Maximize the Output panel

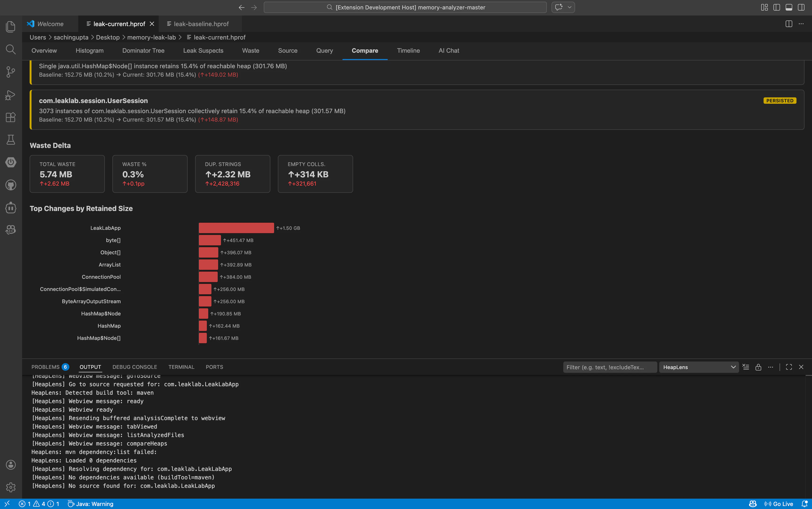789,367
